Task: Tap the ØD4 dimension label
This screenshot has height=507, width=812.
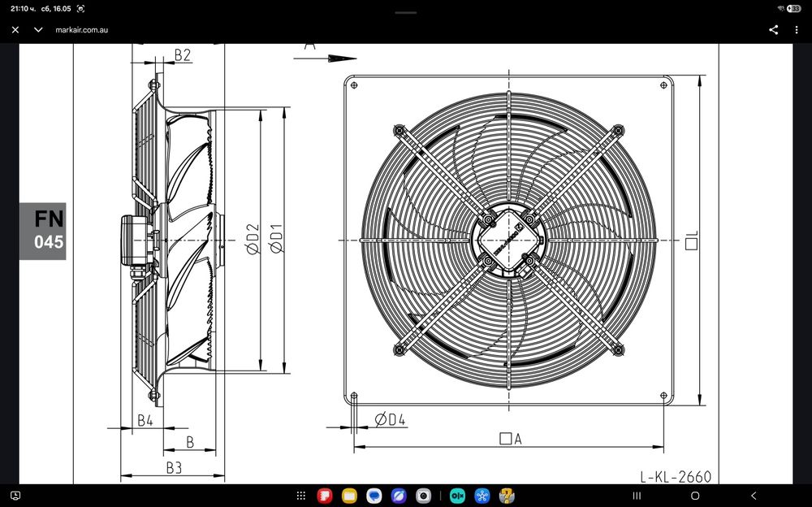Action: point(390,419)
